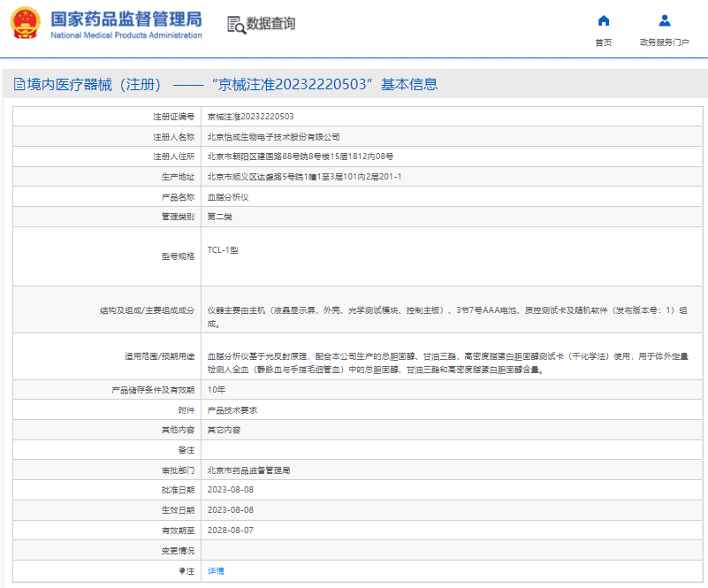Click the 国家药品监督管理局 site title
Viewport: 708px width, 588px height.
(x=126, y=19)
